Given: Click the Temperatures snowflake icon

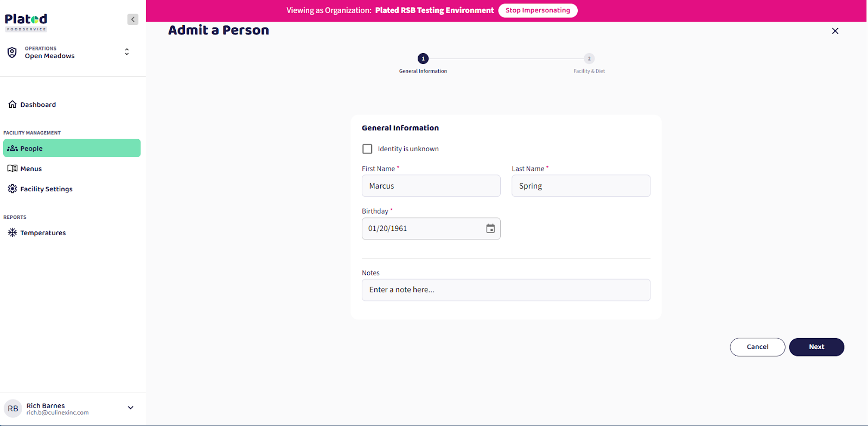Looking at the screenshot, I should coord(12,233).
